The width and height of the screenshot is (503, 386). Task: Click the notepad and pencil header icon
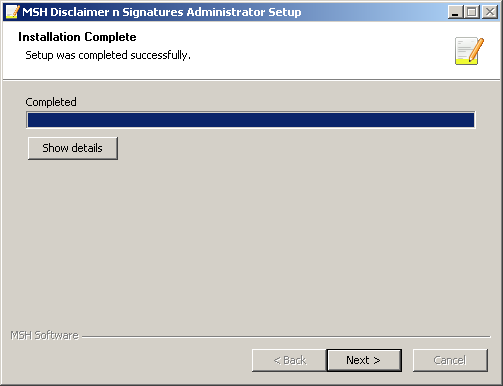469,51
